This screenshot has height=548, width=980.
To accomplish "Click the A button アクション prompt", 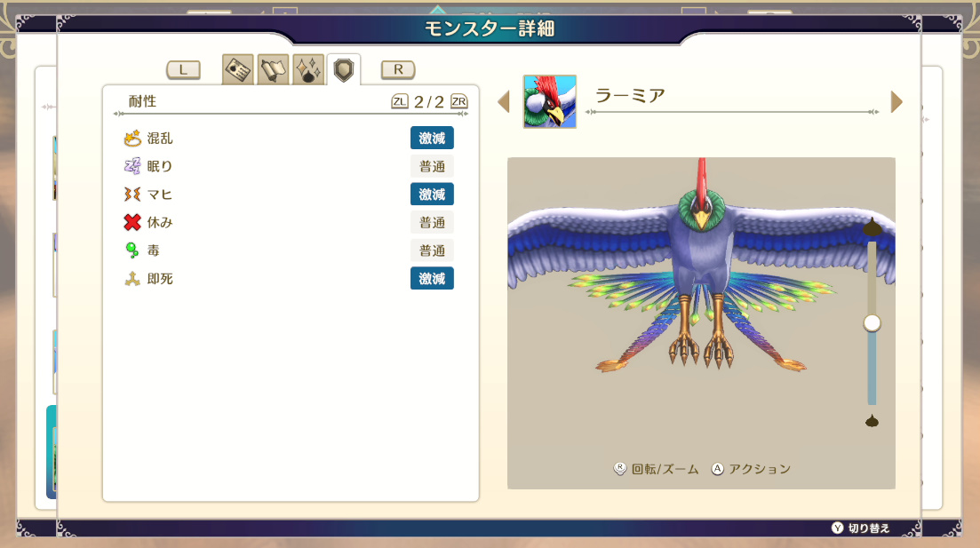I will click(752, 469).
